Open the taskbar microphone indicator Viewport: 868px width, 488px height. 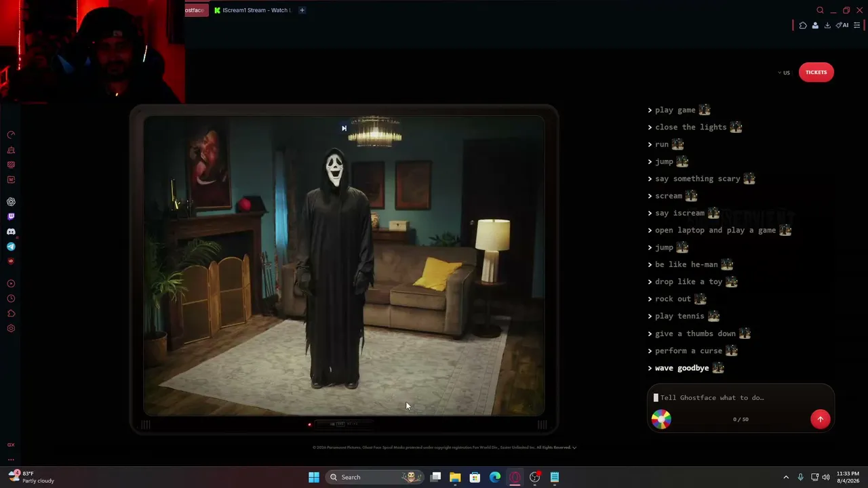pos(801,477)
